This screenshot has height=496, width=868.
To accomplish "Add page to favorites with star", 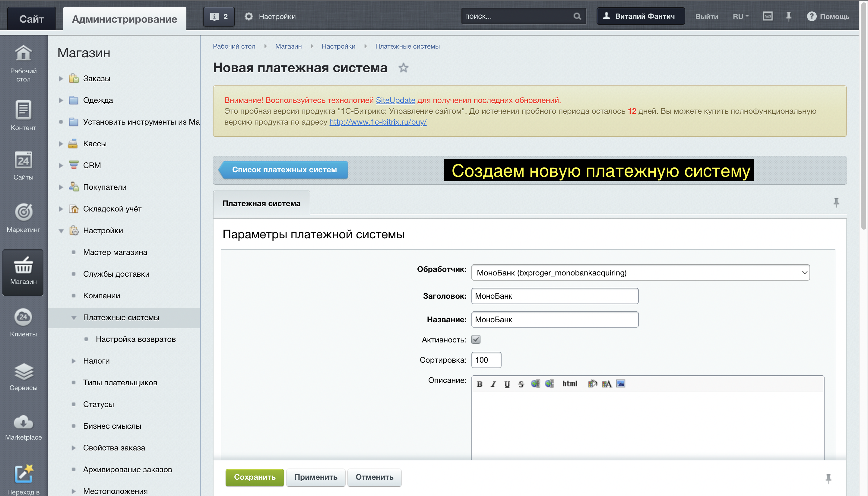I will (403, 68).
